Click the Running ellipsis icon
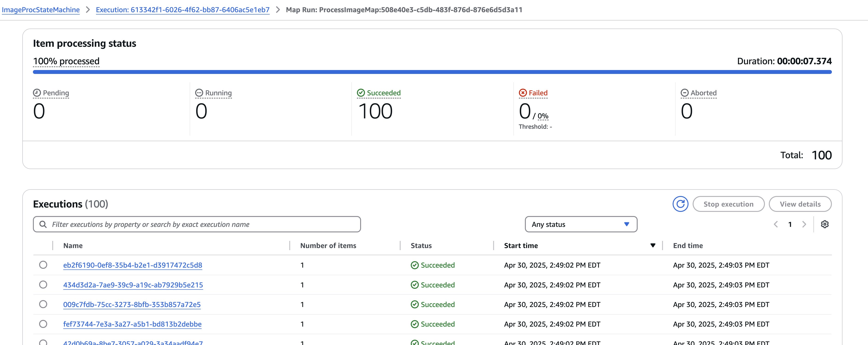868x345 pixels. click(x=199, y=93)
